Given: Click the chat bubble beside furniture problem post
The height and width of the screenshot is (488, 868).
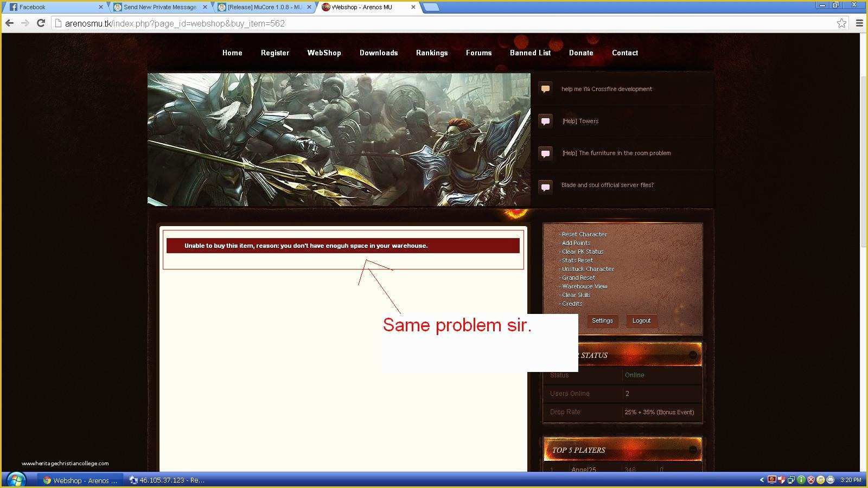Looking at the screenshot, I should [x=545, y=153].
